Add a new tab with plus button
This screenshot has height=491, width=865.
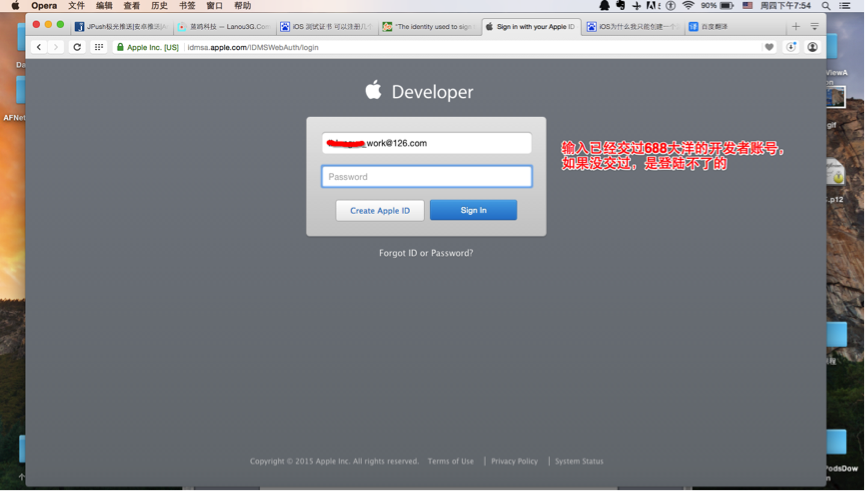795,26
